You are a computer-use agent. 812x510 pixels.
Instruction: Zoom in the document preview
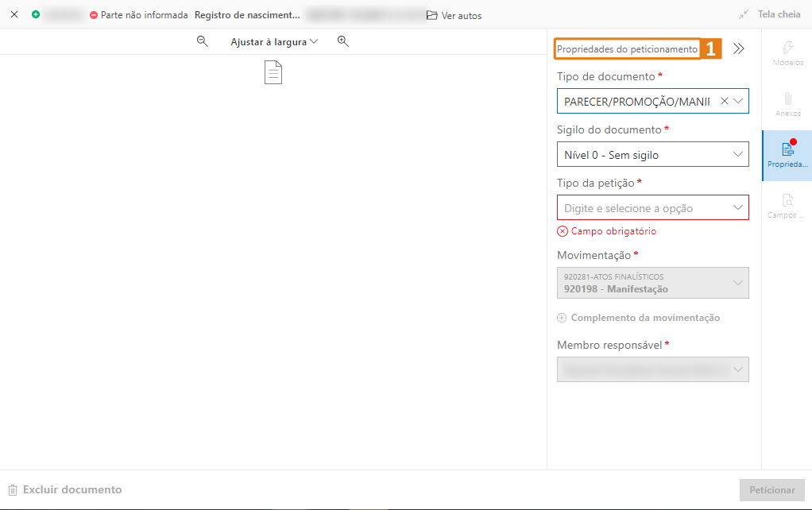(x=343, y=41)
